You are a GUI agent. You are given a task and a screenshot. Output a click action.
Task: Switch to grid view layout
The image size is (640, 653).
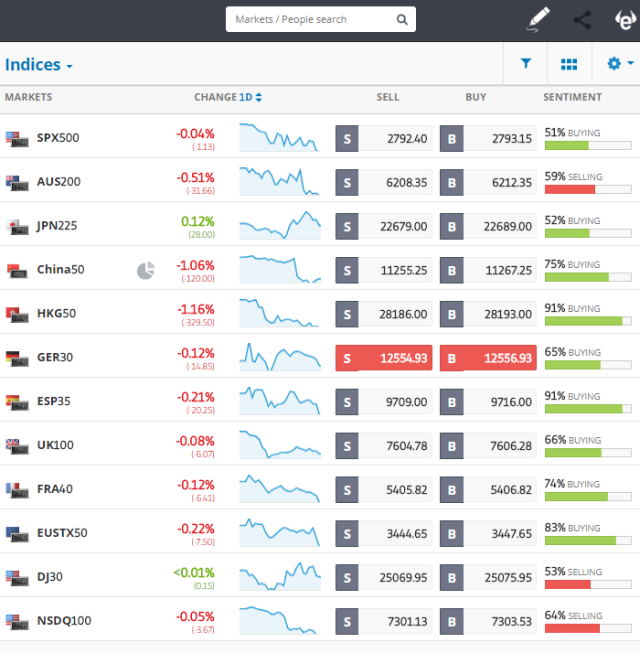pyautogui.click(x=569, y=64)
